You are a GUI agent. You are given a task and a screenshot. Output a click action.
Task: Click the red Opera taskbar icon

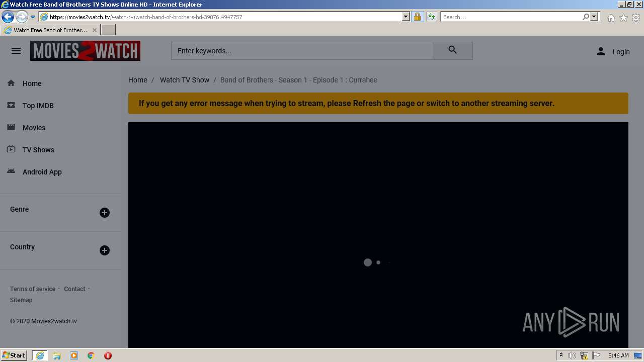pos(108,355)
